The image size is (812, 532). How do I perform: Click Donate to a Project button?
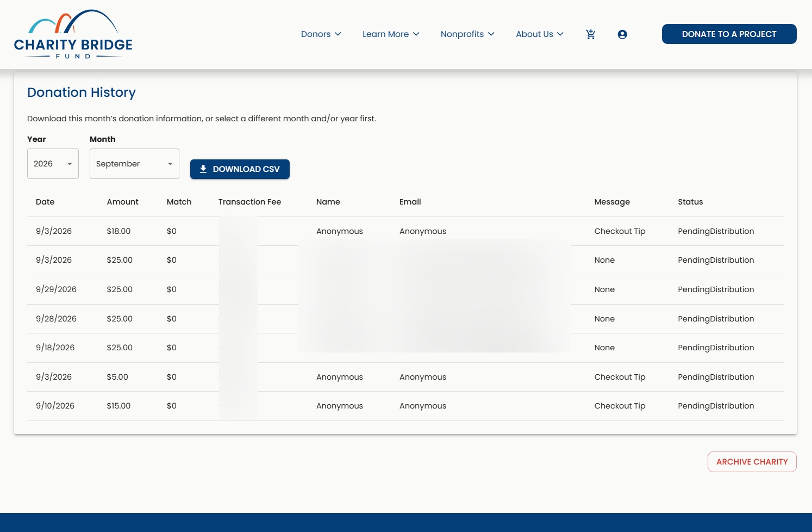click(729, 34)
